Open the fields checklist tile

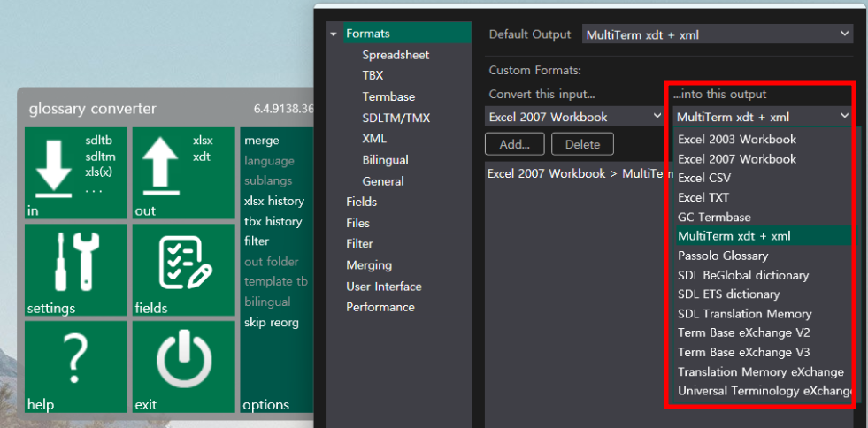(x=184, y=270)
